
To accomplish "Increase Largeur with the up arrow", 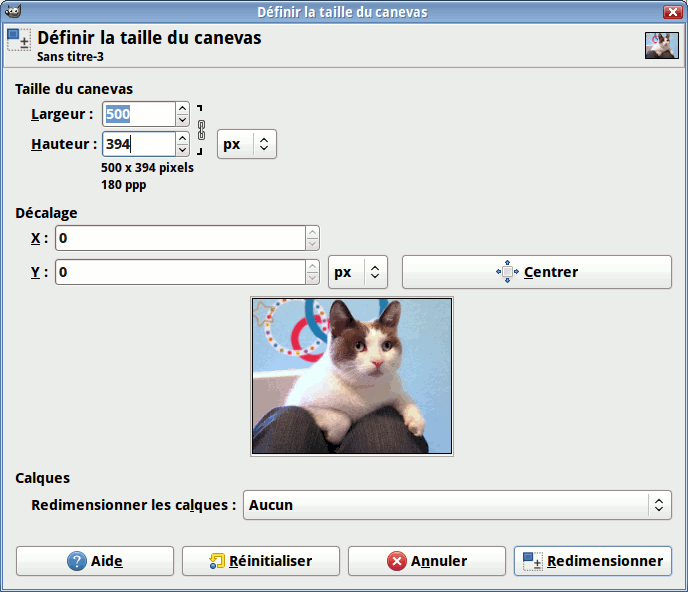I will coord(182,108).
